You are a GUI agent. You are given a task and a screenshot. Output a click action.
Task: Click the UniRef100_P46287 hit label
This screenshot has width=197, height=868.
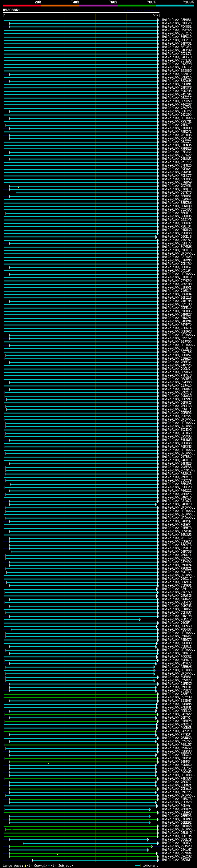click(177, 104)
